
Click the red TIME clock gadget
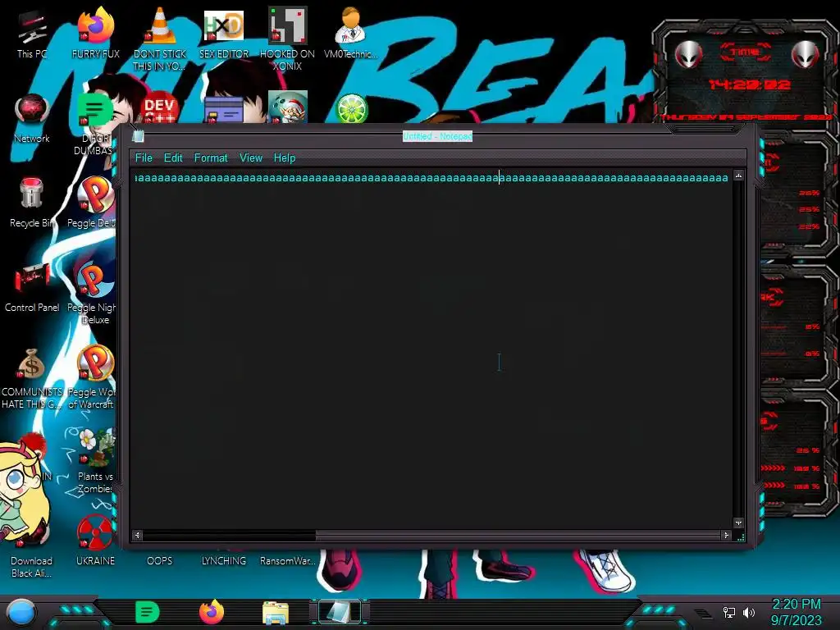click(x=746, y=72)
